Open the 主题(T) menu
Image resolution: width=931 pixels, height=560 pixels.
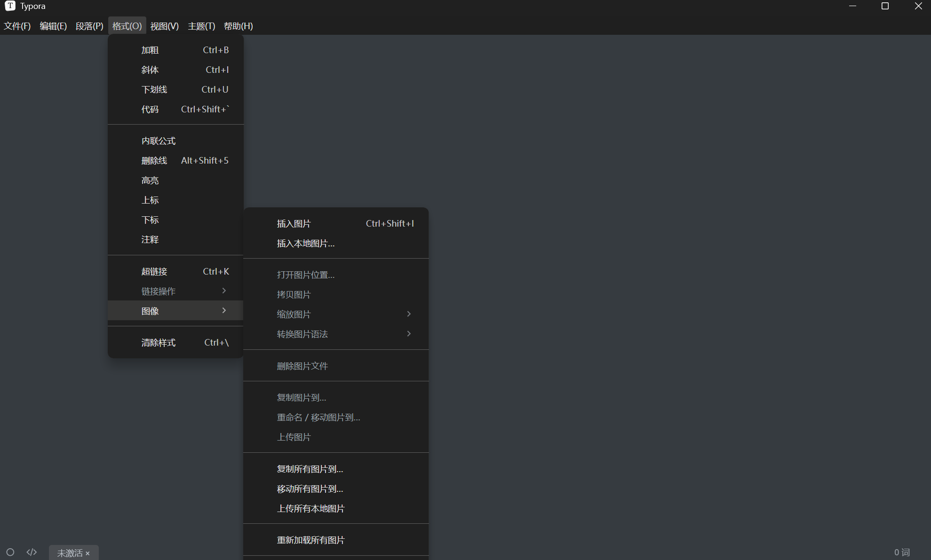pyautogui.click(x=201, y=26)
